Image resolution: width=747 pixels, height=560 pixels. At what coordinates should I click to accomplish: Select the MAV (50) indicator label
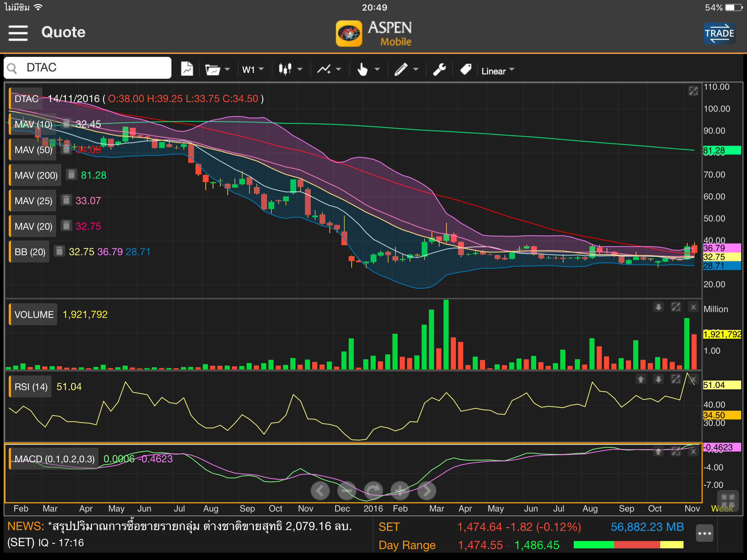(x=33, y=149)
